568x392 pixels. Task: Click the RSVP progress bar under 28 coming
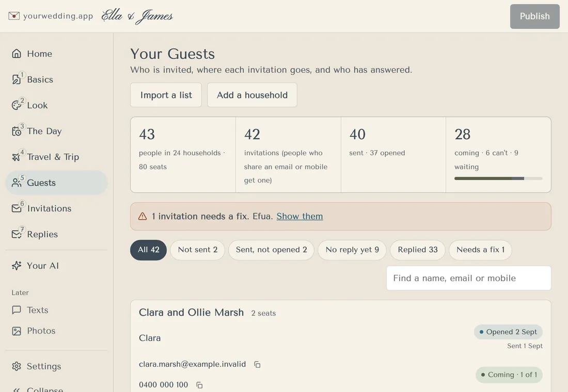[498, 178]
